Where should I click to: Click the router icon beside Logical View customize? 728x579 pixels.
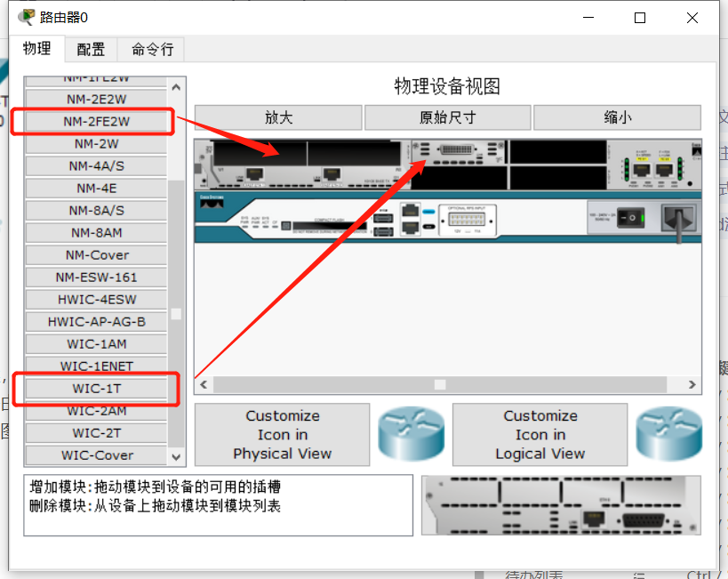[668, 435]
